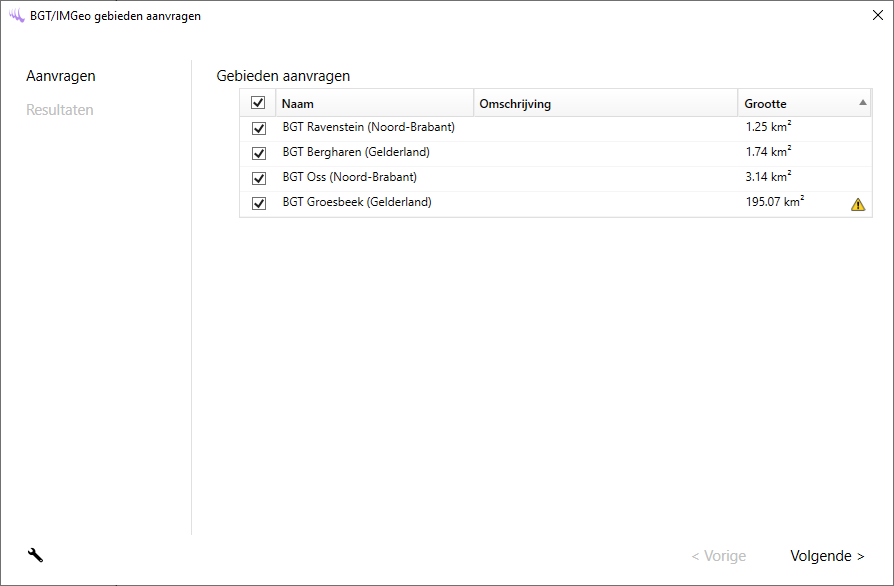Click the 1.25 km² size cell
This screenshot has width=894, height=586.
pyautogui.click(x=768, y=128)
